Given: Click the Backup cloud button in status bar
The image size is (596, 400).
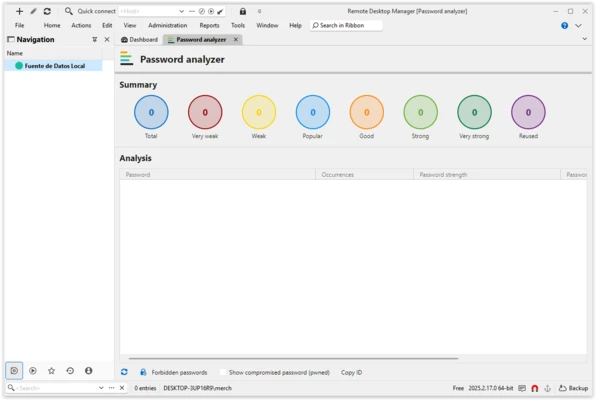Looking at the screenshot, I should 573,388.
